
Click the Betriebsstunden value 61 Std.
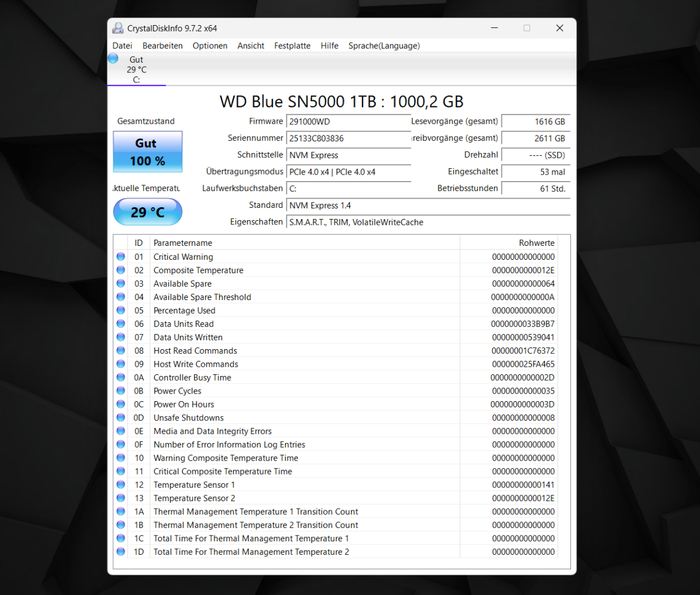click(x=536, y=189)
